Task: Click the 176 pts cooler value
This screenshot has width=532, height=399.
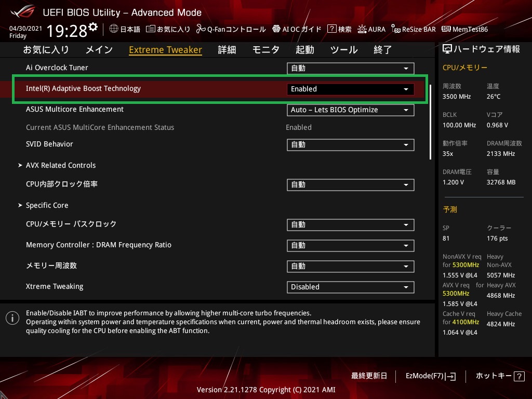Action: (x=497, y=238)
